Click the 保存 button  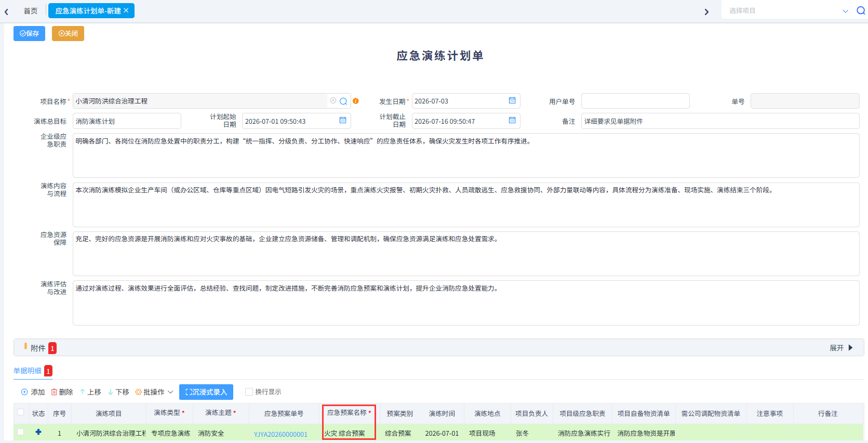coord(29,33)
